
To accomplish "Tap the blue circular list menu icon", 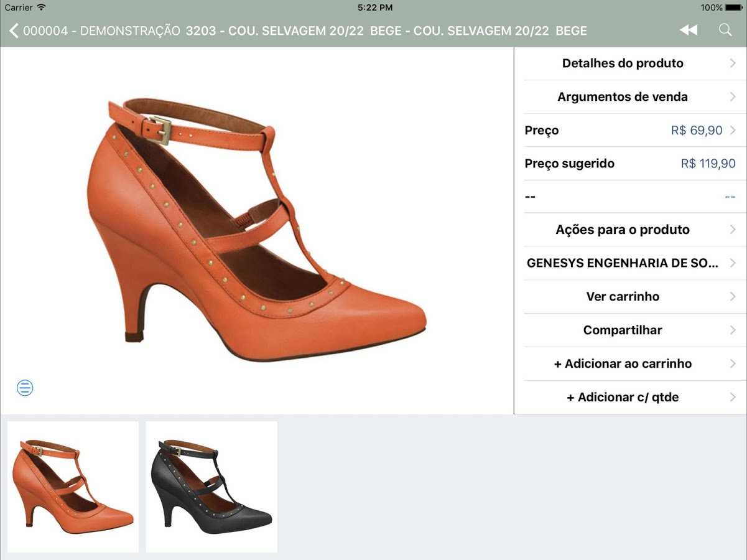I will point(25,388).
